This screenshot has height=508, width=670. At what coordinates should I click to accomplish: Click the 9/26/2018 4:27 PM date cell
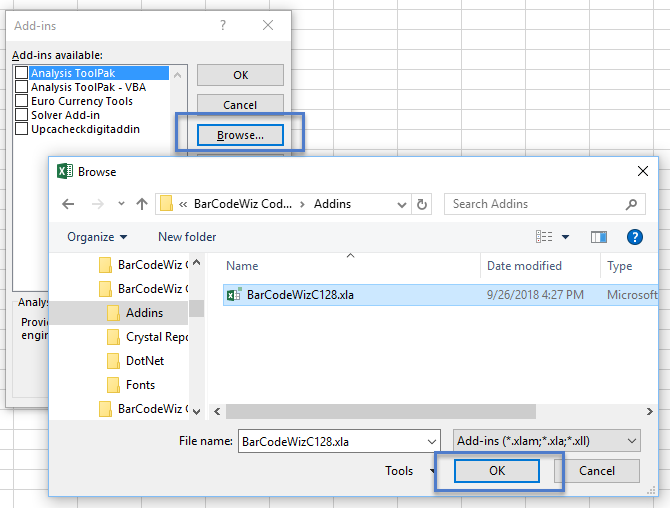535,295
